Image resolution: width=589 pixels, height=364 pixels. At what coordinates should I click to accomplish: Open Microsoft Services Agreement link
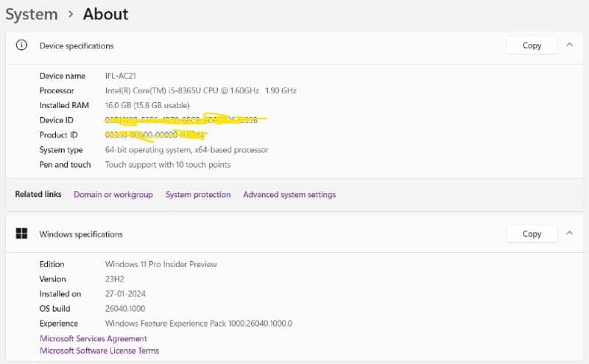point(94,338)
